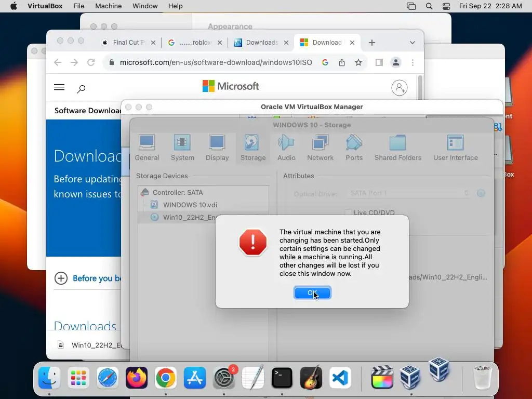532x399 pixels.
Task: Toggle the Live CD/DVD checkbox
Action: coord(348,212)
